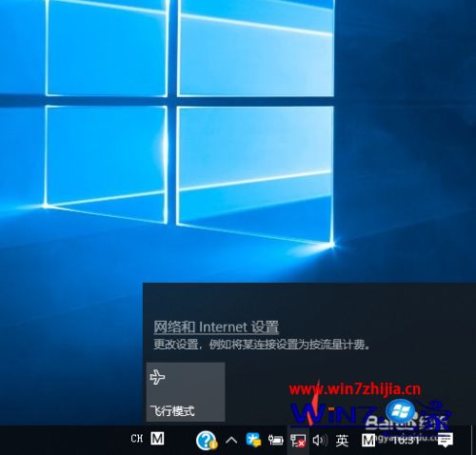Open the Action Center notification icon
476x455 pixels.
pos(445,441)
